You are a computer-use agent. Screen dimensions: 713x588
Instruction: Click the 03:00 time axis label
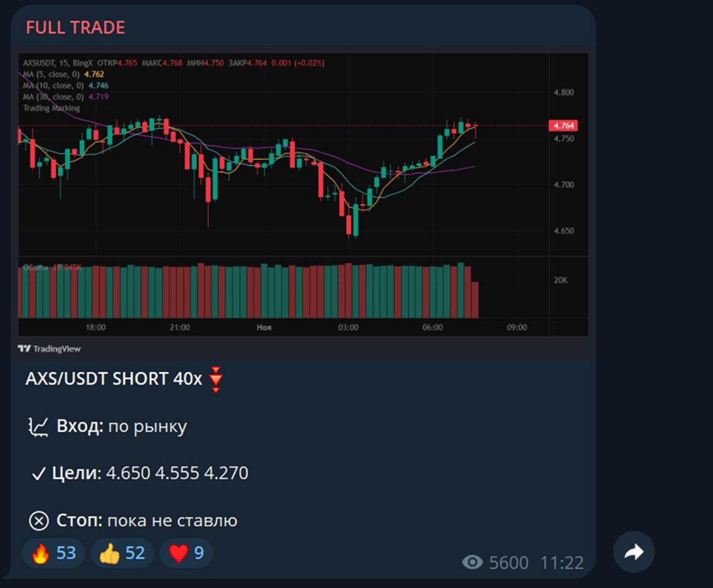tap(348, 328)
